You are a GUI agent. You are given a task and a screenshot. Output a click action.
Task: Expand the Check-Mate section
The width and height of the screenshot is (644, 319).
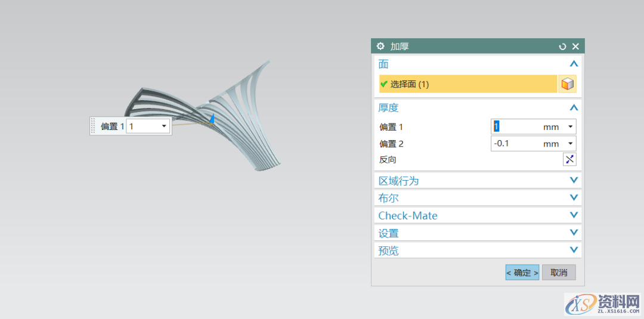click(574, 215)
